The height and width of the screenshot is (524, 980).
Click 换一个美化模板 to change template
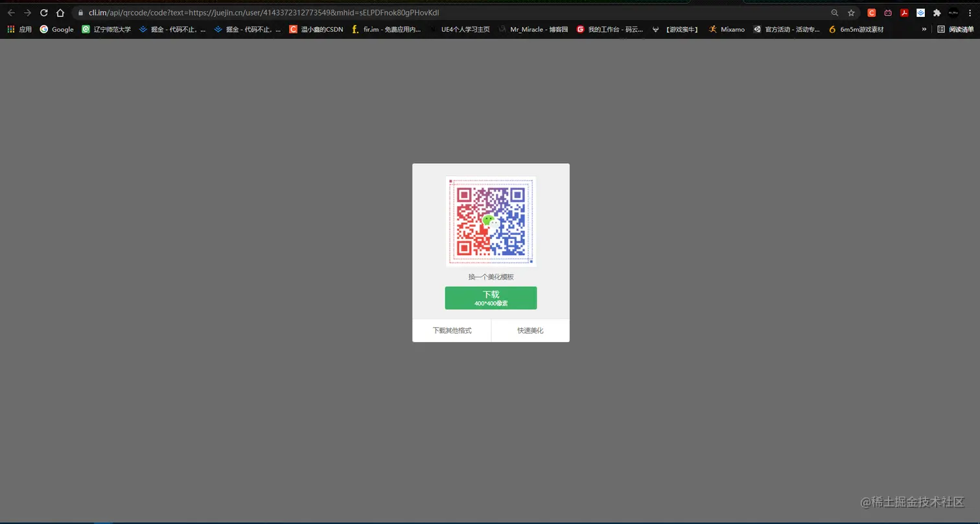pos(491,277)
